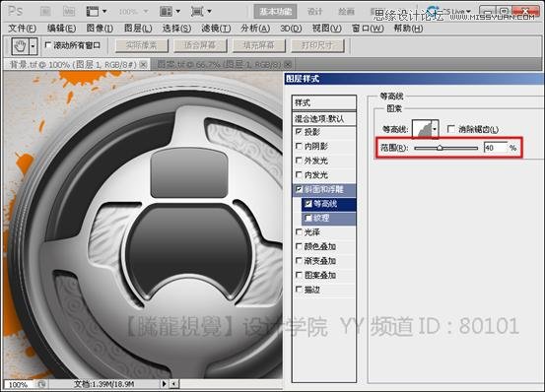
Task: Expand the Hand tool preset picker arrow
Action: (x=34, y=46)
